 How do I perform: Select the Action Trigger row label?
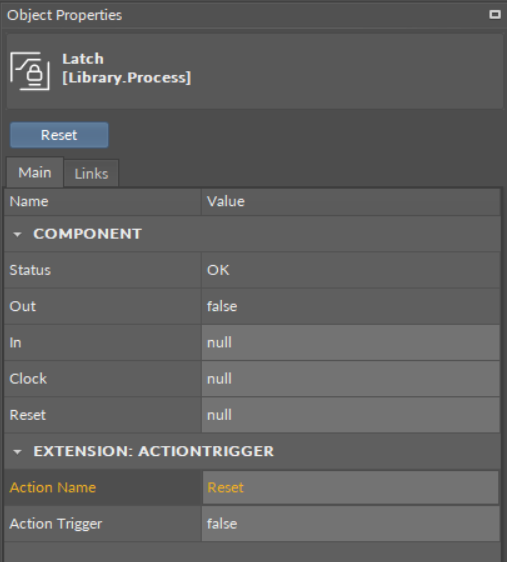click(x=56, y=524)
